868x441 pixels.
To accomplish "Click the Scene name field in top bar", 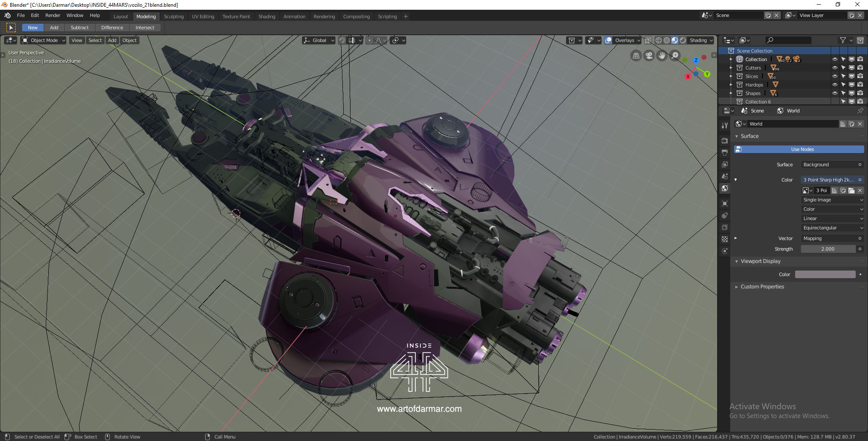I will coord(739,15).
